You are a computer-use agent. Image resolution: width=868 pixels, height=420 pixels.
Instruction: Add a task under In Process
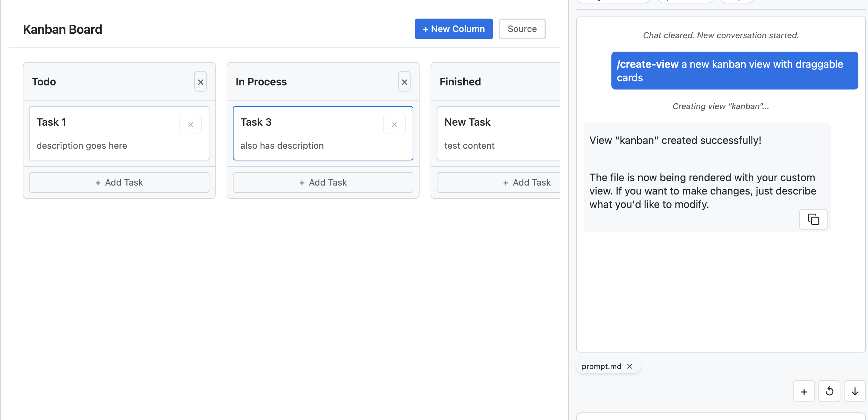coord(322,182)
